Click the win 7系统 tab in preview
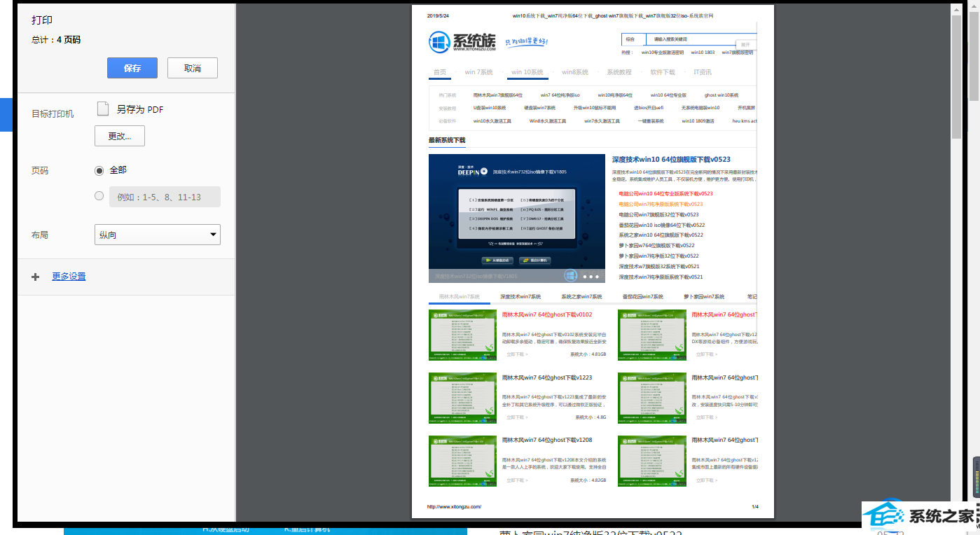This screenshot has height=535, width=980. (479, 72)
